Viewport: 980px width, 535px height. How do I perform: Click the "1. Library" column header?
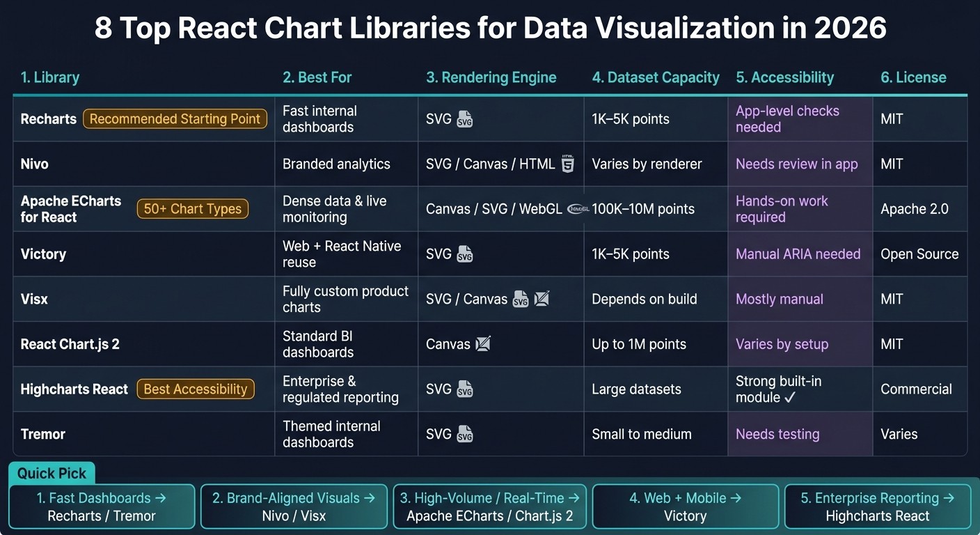[49, 77]
